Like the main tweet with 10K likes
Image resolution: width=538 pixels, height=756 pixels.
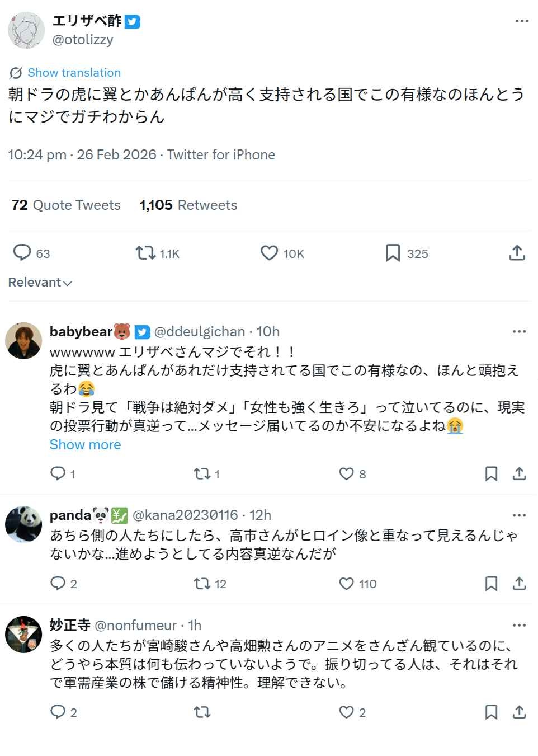point(270,253)
